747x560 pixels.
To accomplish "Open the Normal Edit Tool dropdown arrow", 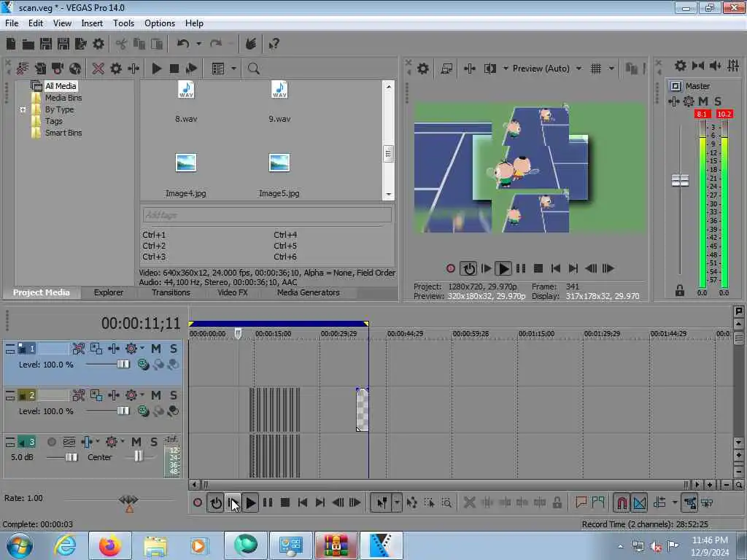I will [x=397, y=502].
